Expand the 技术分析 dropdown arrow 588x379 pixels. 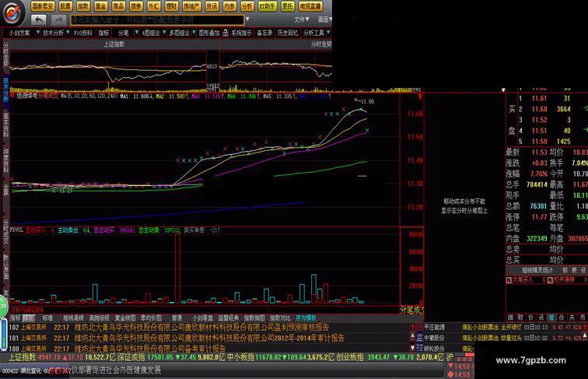pos(68,33)
